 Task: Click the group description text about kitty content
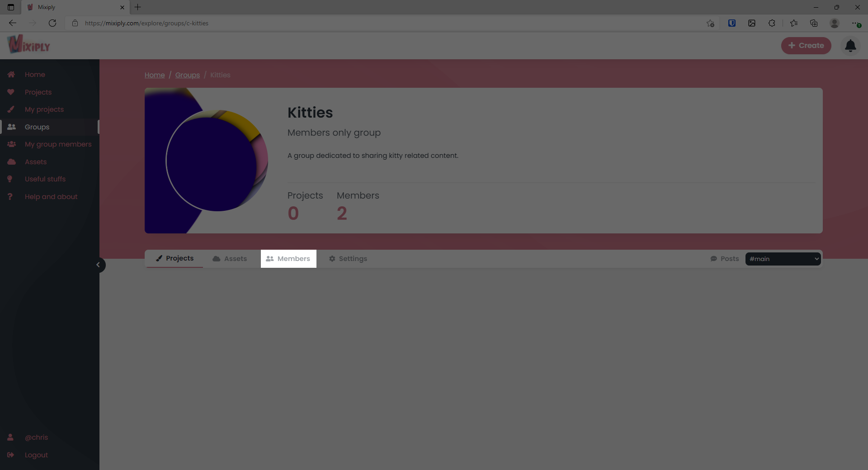coord(373,156)
